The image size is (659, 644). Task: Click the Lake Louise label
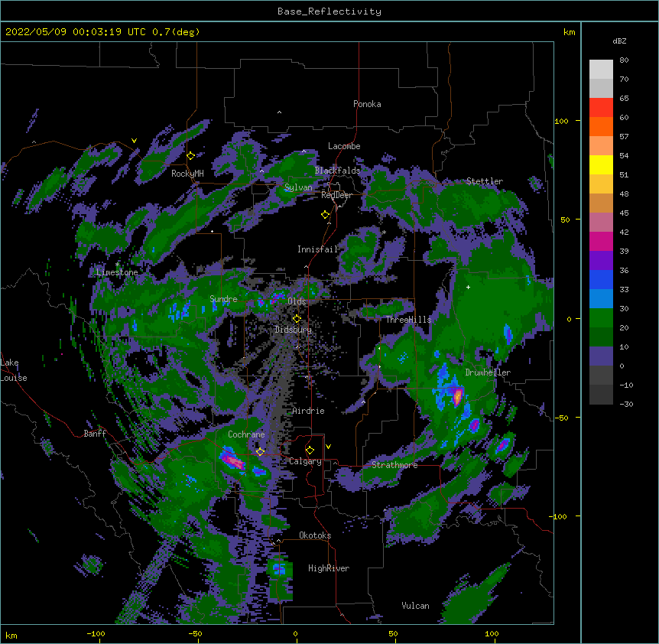pyautogui.click(x=12, y=370)
